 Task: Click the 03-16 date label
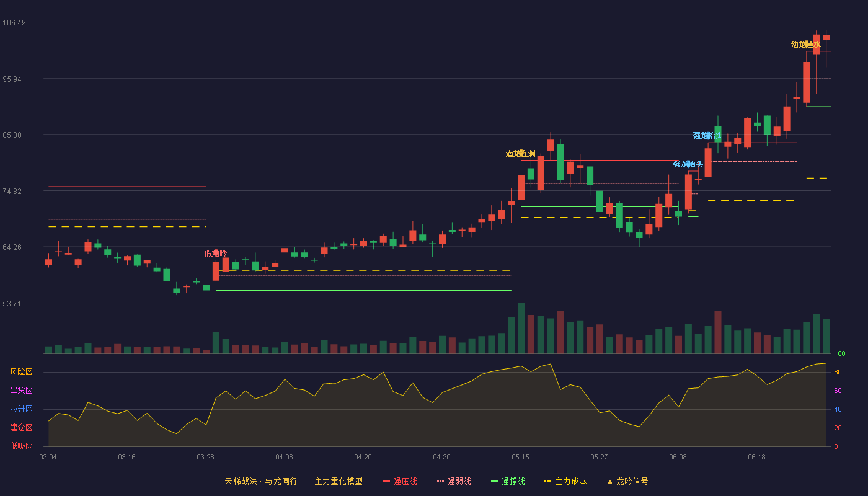pyautogui.click(x=126, y=457)
